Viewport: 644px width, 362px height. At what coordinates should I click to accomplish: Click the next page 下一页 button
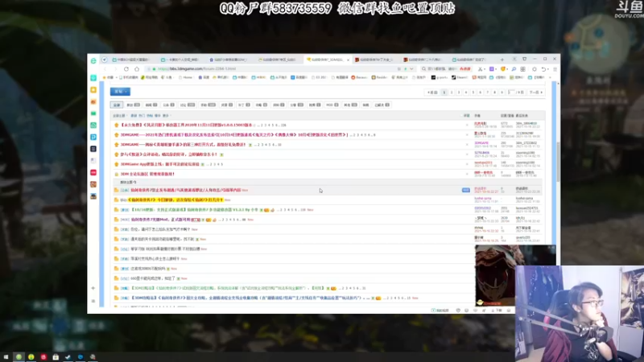[536, 93]
